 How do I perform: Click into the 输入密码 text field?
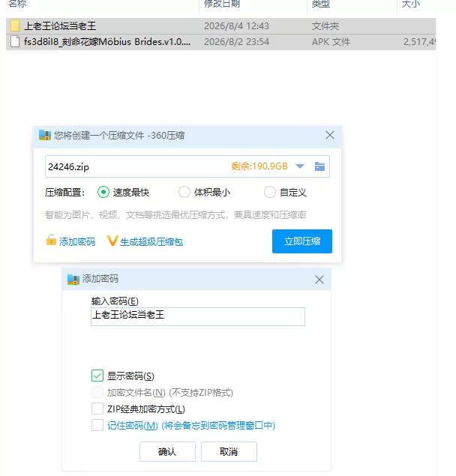click(x=198, y=316)
